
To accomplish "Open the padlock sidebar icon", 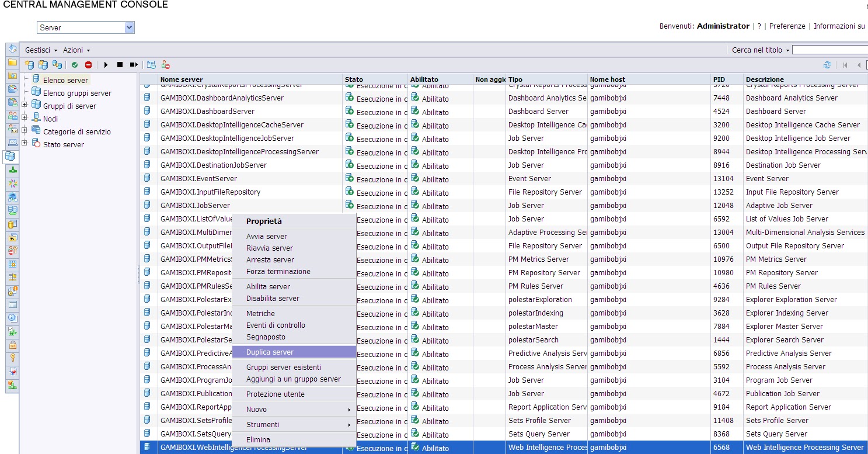I will click(x=12, y=345).
